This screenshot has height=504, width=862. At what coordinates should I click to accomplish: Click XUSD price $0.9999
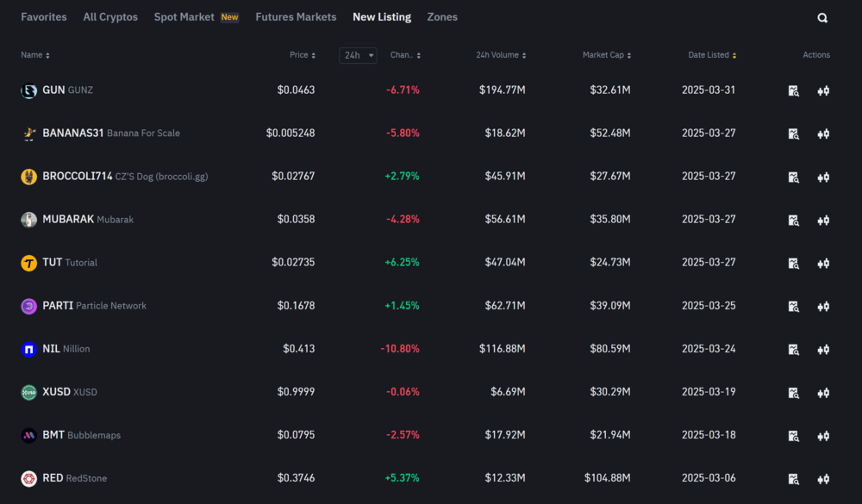(x=296, y=392)
